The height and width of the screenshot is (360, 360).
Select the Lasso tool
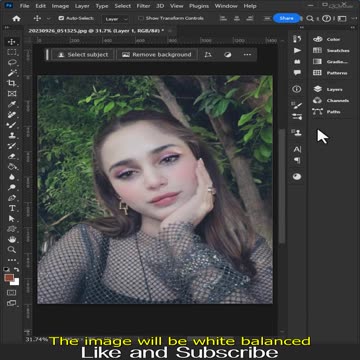tap(12, 62)
